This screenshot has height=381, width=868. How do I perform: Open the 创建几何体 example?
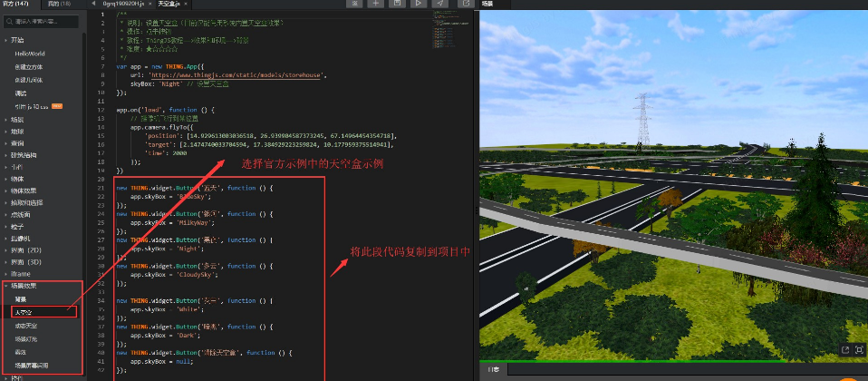tap(29, 81)
